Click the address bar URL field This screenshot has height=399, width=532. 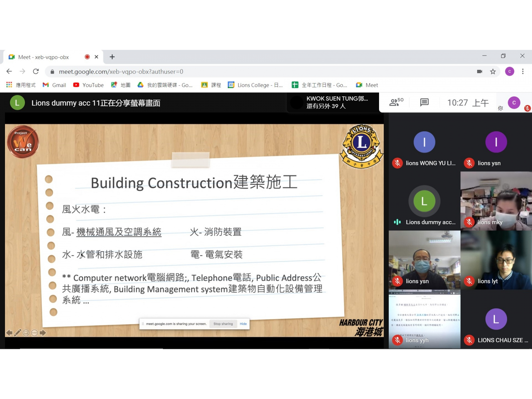233,71
